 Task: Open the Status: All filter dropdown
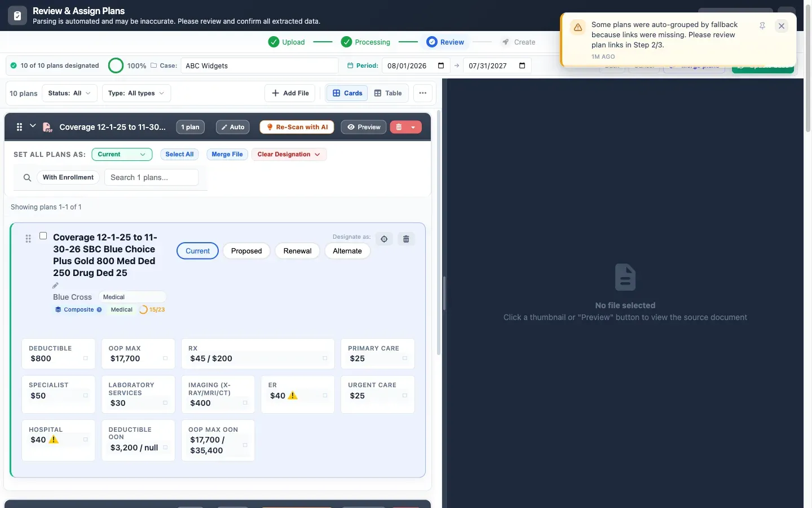point(70,93)
